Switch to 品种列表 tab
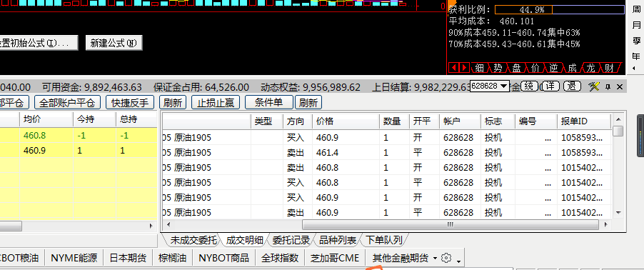 (338, 240)
